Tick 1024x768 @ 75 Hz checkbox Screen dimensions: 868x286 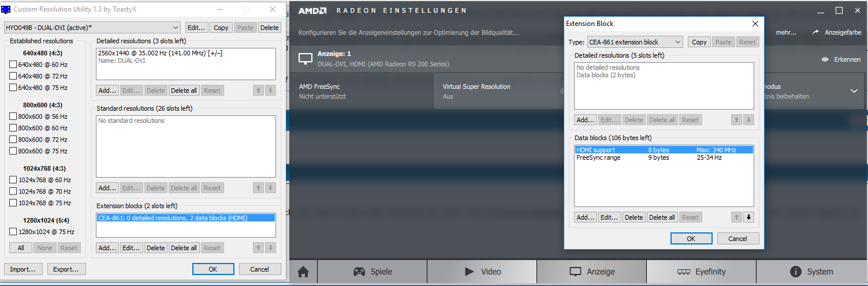13,203
